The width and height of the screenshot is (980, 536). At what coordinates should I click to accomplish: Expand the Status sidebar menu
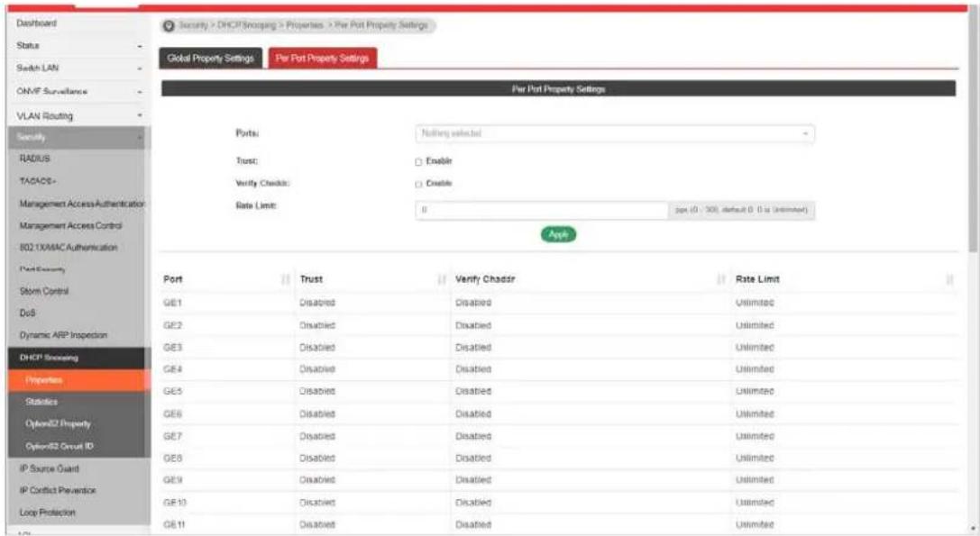[x=79, y=46]
